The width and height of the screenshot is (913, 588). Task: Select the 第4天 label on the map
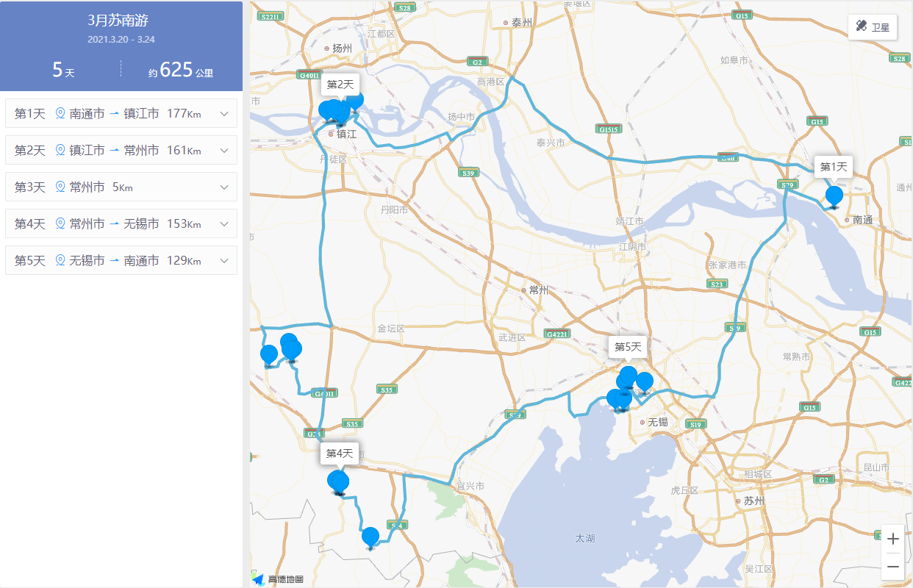point(340,453)
